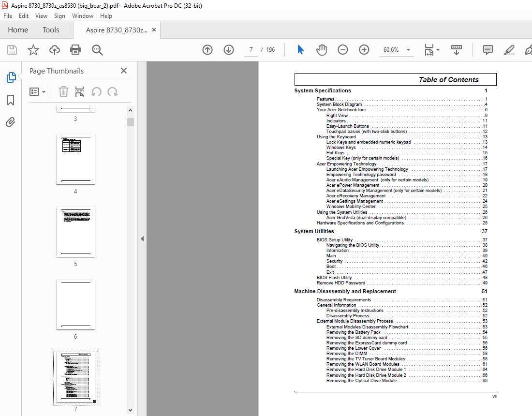Screen dimensions: 532x416
Task: Click the print pages icon in thumbnails panel
Action: 79,91
